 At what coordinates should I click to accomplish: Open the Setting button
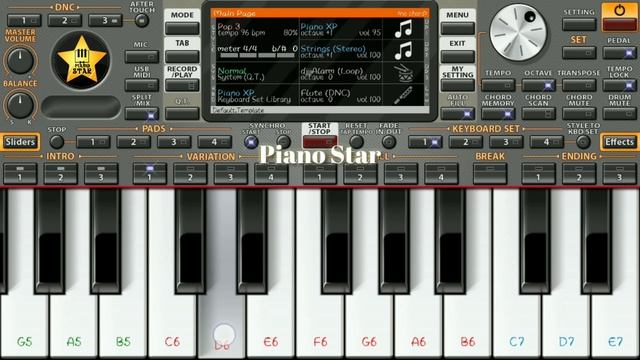coord(579,24)
